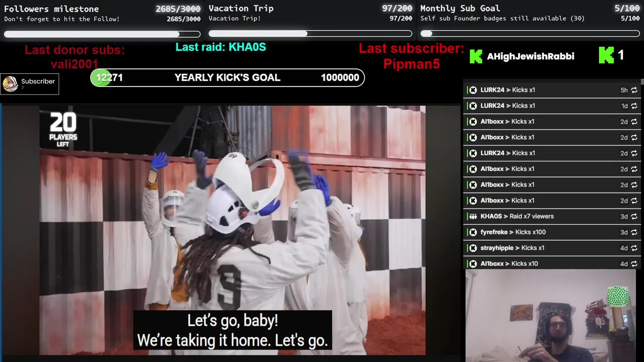Click the Kick icon beside strayhippie
This screenshot has height=362, width=644.
pos(473,248)
